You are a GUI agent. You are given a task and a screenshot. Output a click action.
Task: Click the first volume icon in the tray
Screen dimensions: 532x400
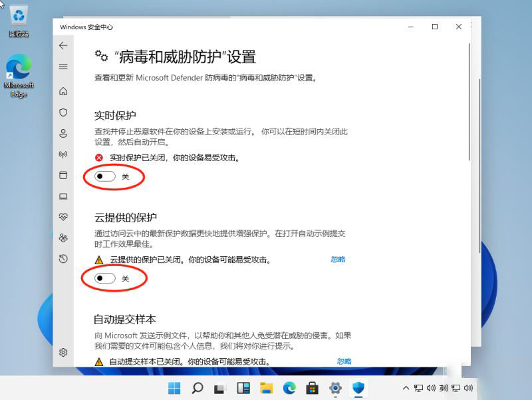coord(431,388)
